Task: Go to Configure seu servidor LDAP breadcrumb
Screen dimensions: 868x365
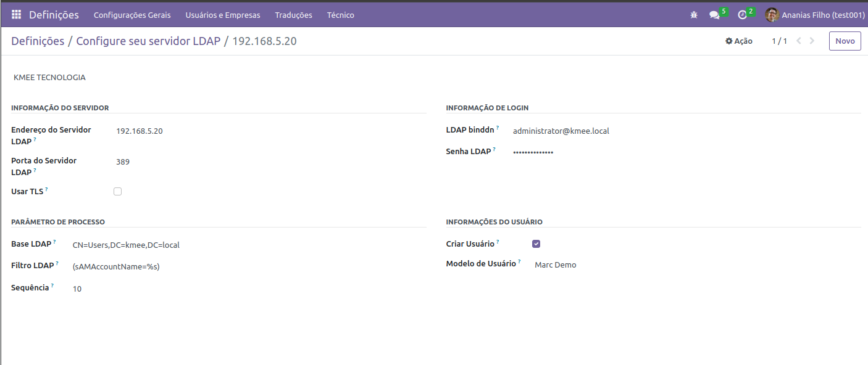Action: (x=148, y=41)
